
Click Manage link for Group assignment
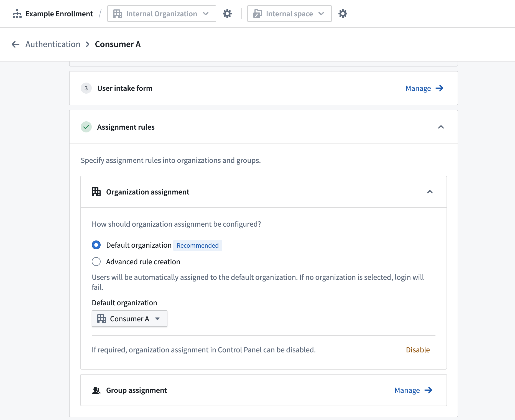407,390
